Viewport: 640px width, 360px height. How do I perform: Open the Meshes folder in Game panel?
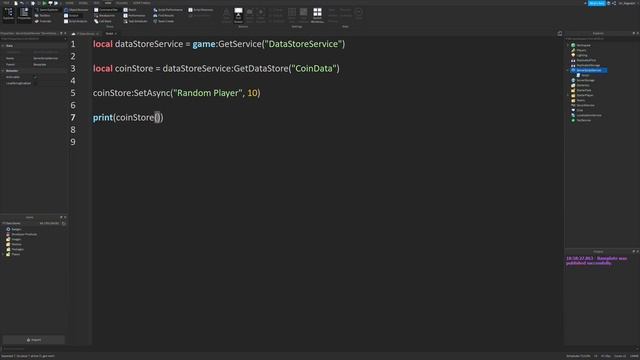tap(13, 244)
